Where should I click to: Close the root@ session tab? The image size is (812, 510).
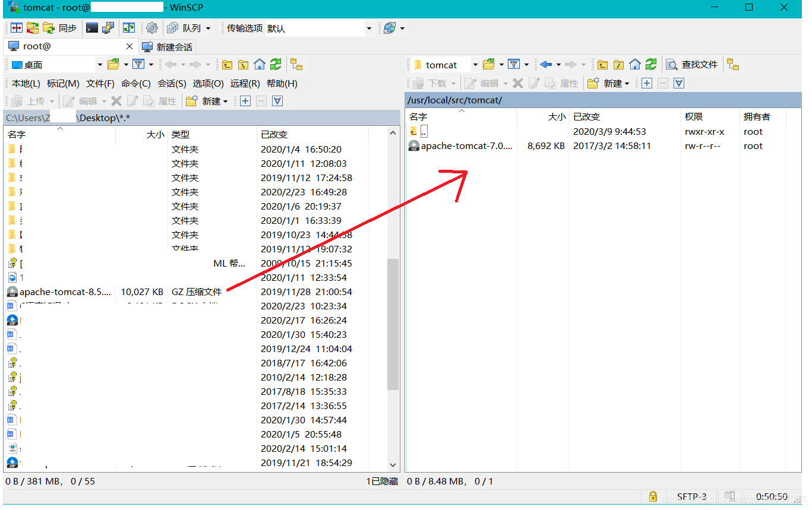[130, 46]
